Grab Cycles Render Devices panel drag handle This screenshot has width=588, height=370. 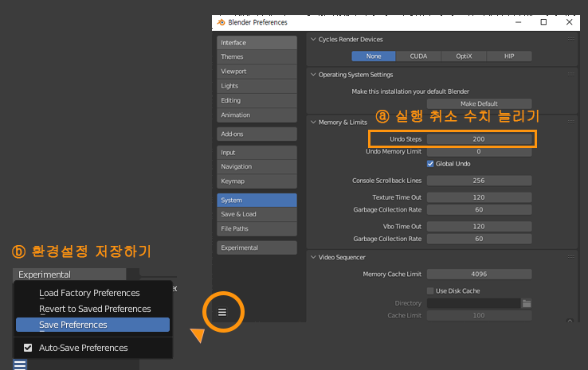570,39
